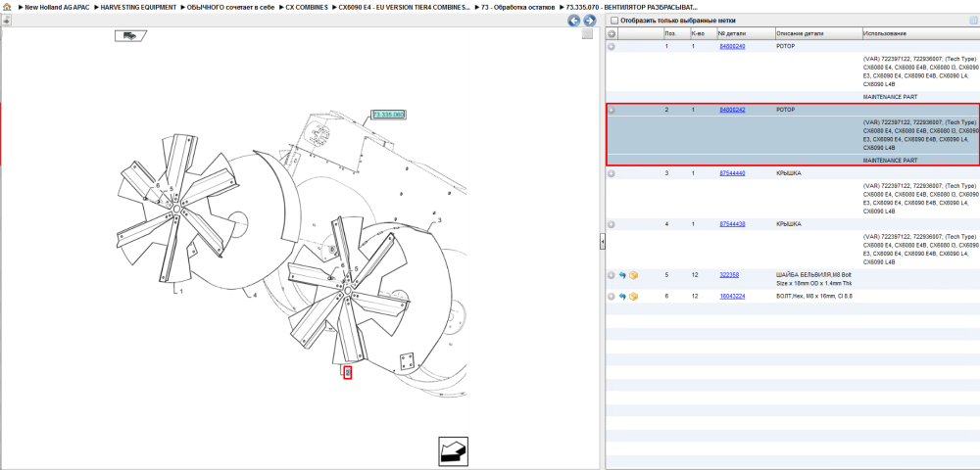Click the blue arrow icon for part 16043224
This screenshot has width=980, height=470.
click(622, 296)
